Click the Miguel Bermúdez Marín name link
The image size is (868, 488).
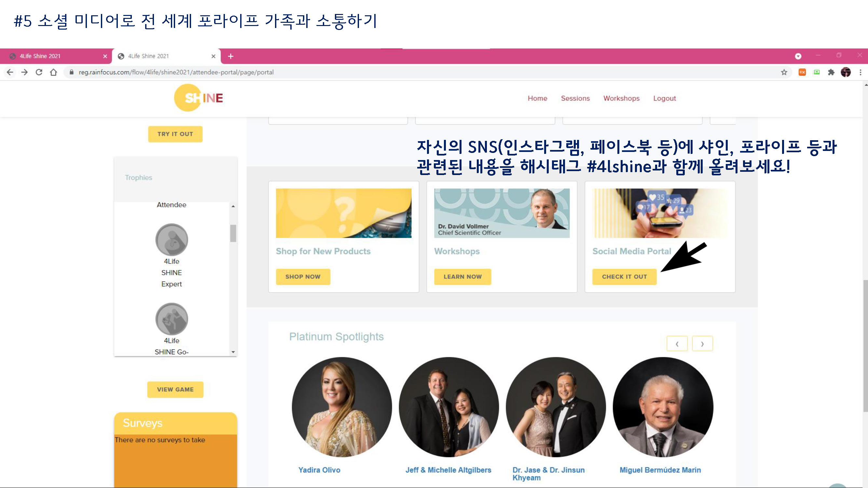click(x=660, y=470)
